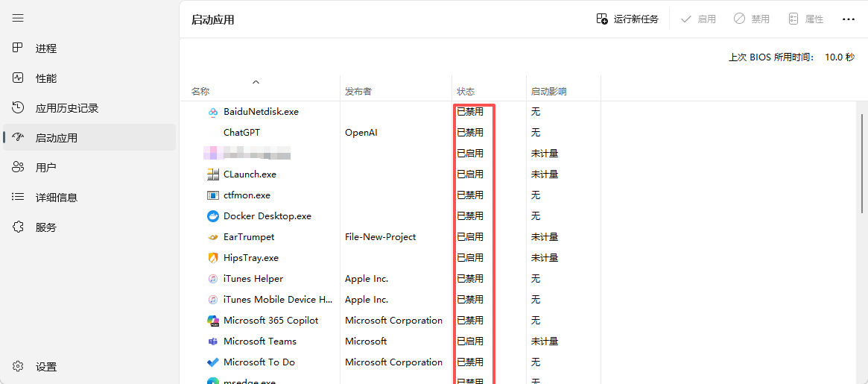The height and width of the screenshot is (384, 868).
Task: Open the three-dots more options menu
Action: pos(848,19)
